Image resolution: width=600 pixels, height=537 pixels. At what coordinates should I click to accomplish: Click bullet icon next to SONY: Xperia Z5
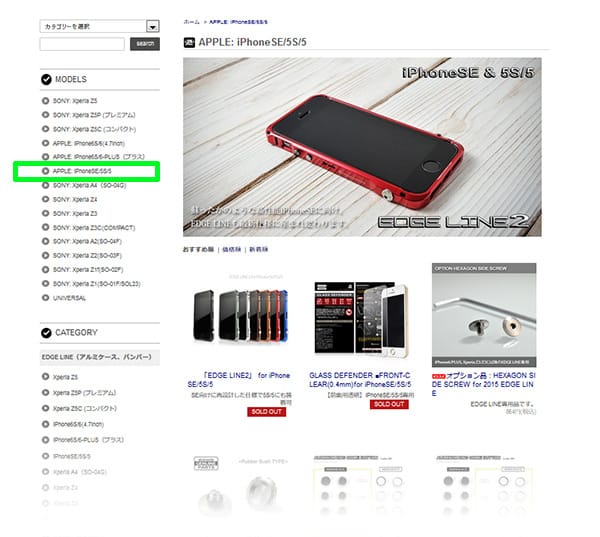tap(46, 101)
